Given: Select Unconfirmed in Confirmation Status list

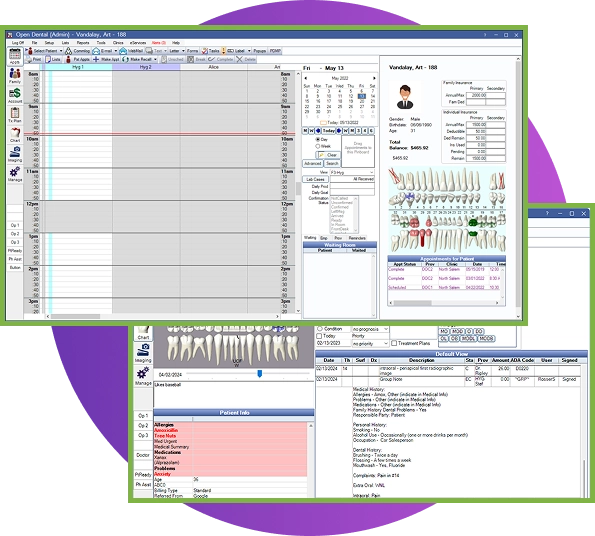Looking at the screenshot, I should tap(342, 203).
